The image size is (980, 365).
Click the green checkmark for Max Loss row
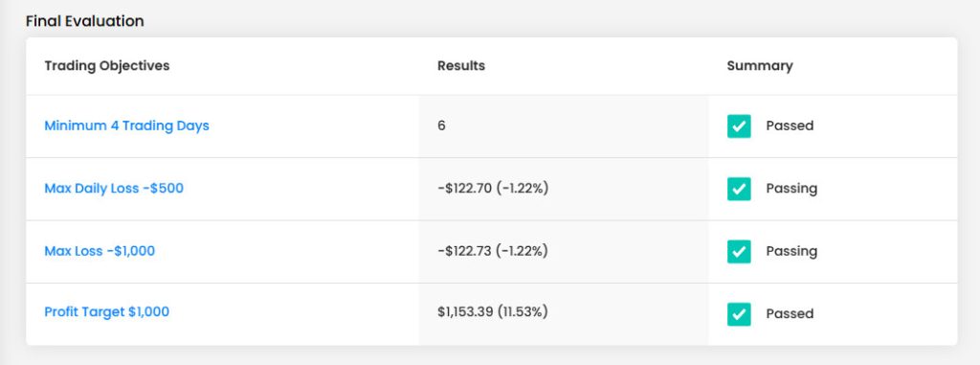pos(739,251)
